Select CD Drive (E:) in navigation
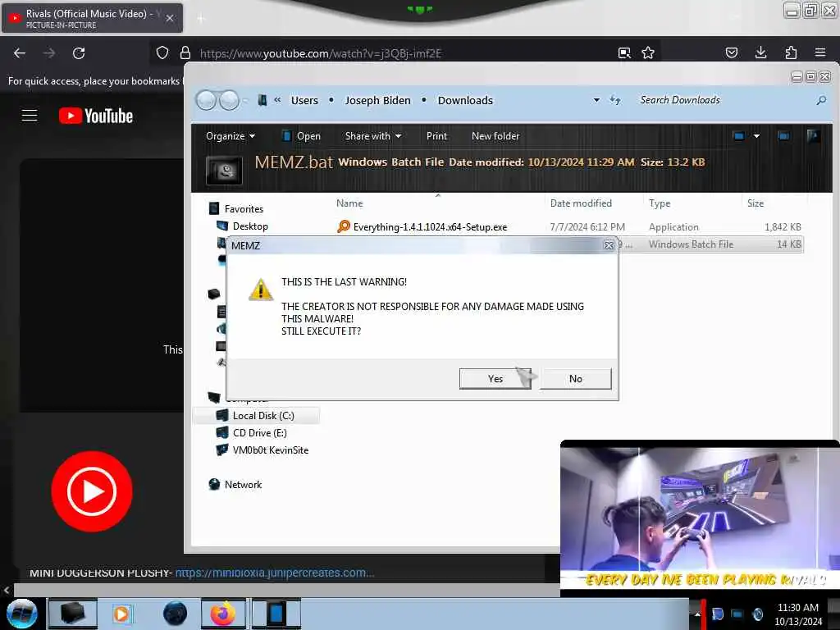Screen dimensions: 840x630 (x=251, y=433)
